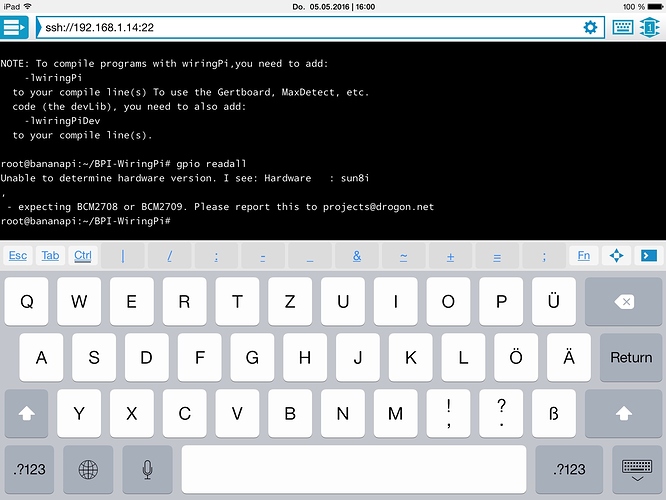666x500 pixels.
Task: Tap the Y key
Action: [x=79, y=413]
